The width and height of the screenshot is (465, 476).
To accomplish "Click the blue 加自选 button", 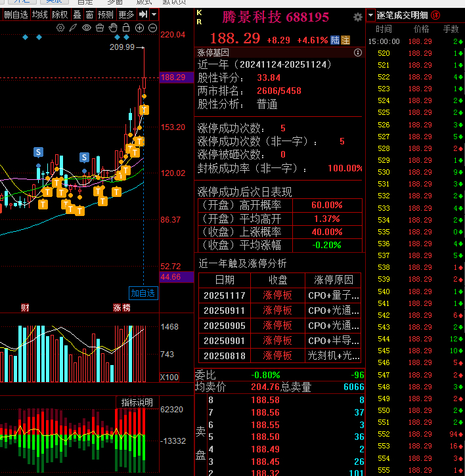I will [x=143, y=293].
